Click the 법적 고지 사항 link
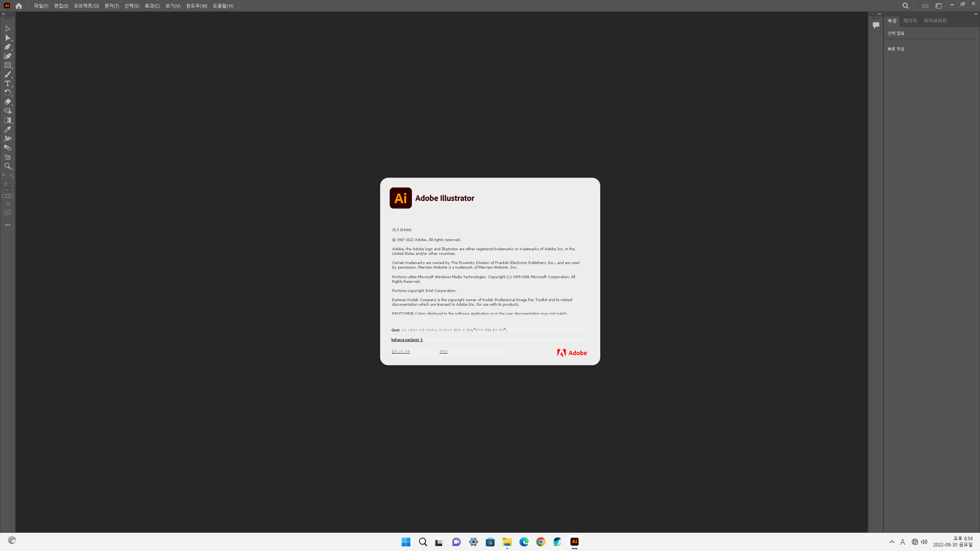Screen dimensions: 980x551 tap(400, 351)
